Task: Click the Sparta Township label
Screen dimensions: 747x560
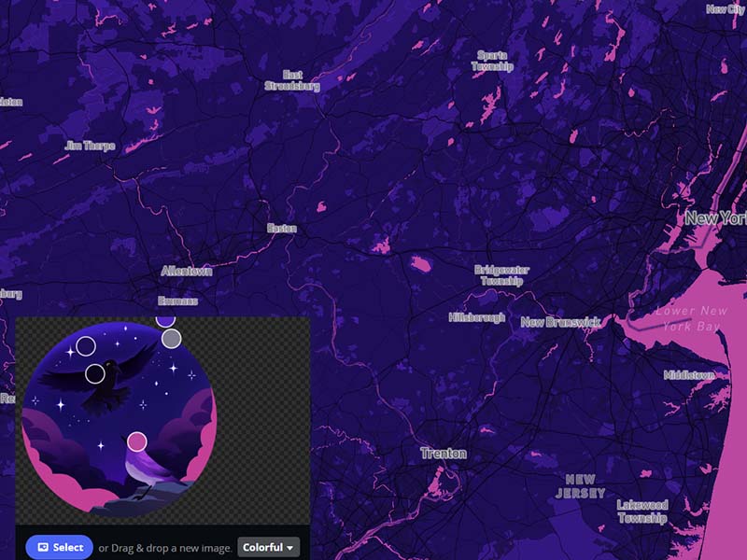Action: click(x=492, y=62)
